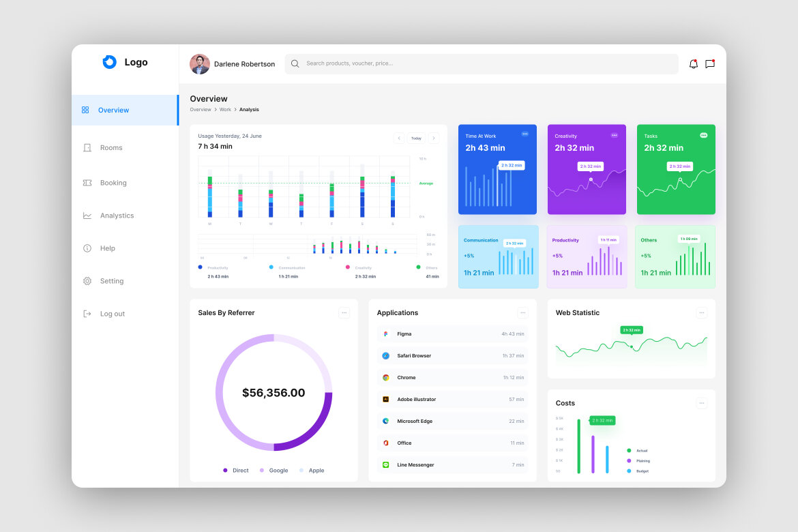The height and width of the screenshot is (532, 798).
Task: Open the Time At Work card menu
Action: 524,134
